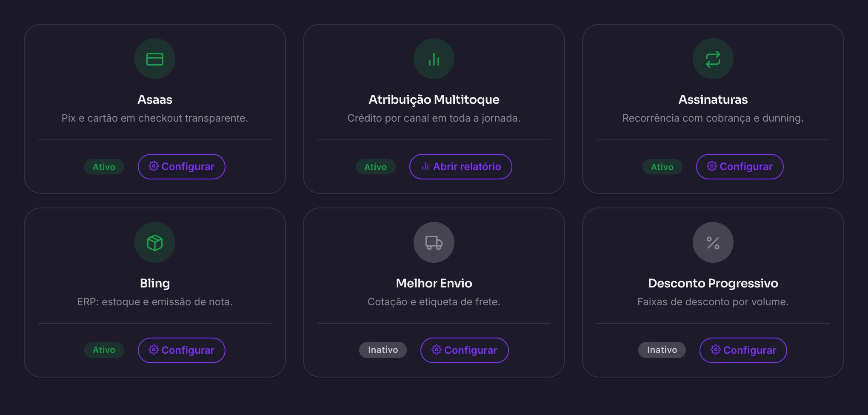Click the Ativo status on Assinaturas card
Screen dimensions: 868x415
tap(662, 167)
